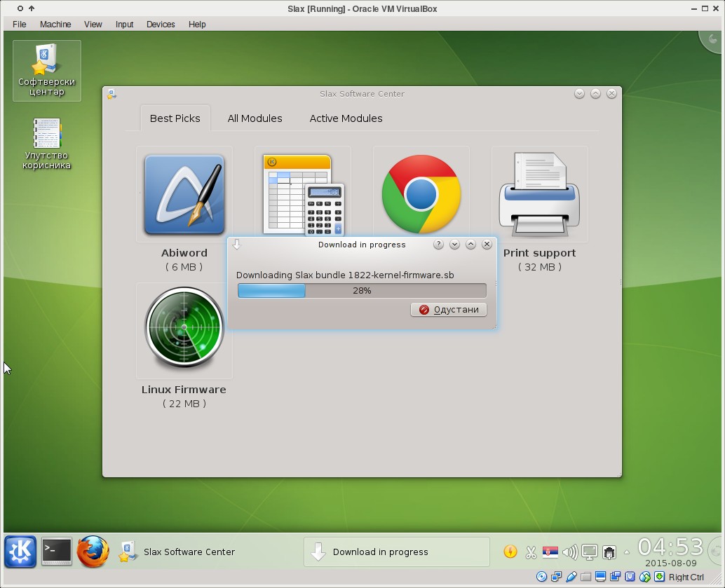Viewport: 725px width, 588px height.
Task: Click the Download in progress taskbar entry
Action: click(397, 552)
